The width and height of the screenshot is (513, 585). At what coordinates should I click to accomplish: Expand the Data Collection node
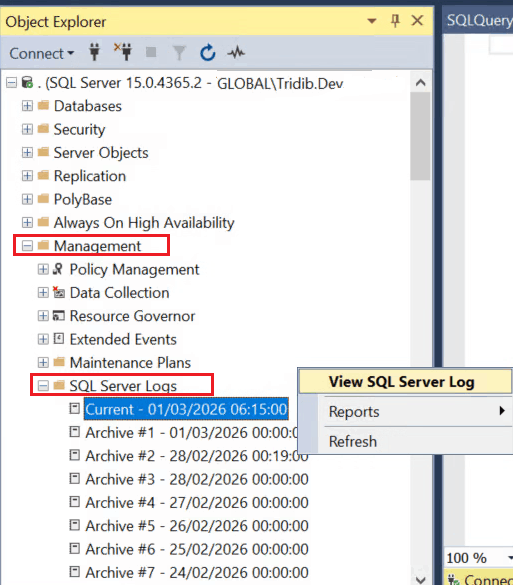pos(43,292)
